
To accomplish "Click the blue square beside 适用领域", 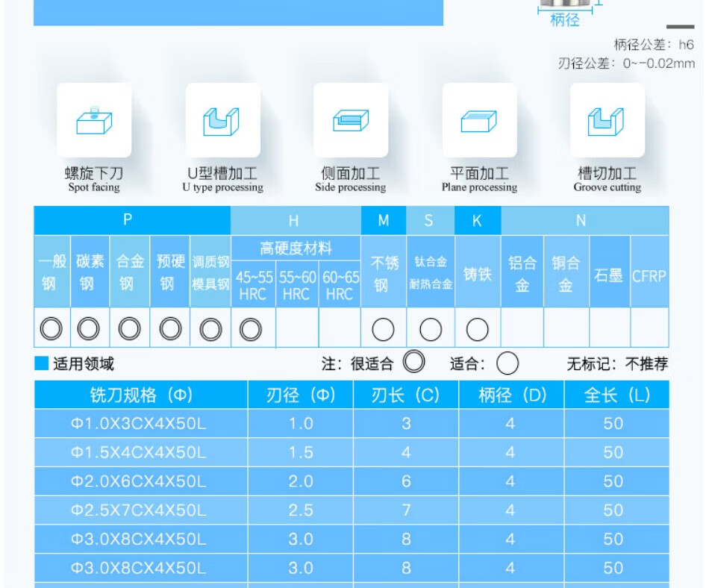I will pos(42,363).
